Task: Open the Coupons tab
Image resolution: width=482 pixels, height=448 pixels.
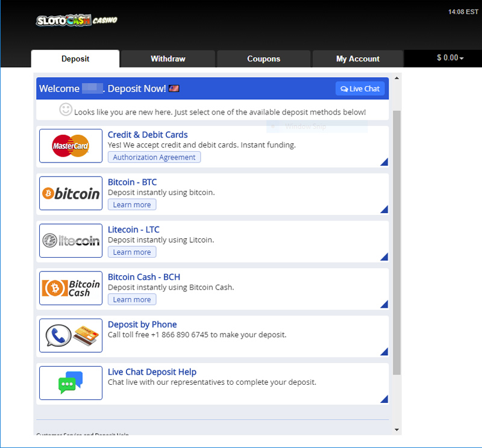Action: click(264, 58)
